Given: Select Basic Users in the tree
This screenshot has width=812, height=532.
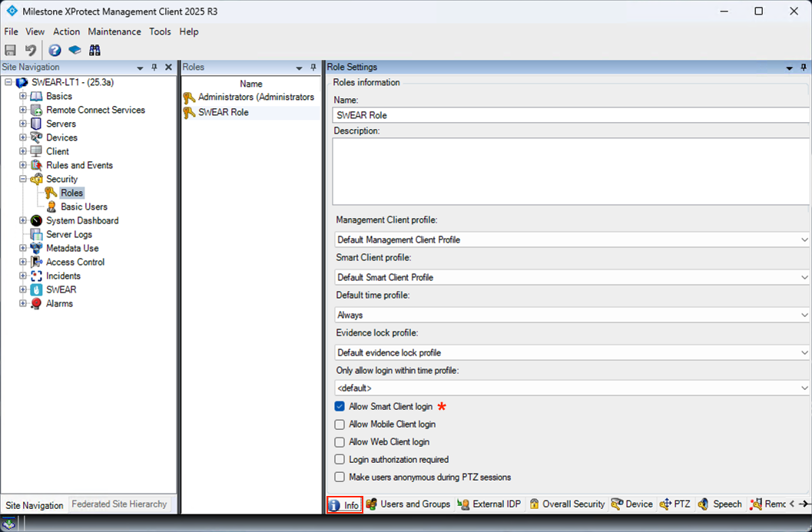Looking at the screenshot, I should [84, 207].
